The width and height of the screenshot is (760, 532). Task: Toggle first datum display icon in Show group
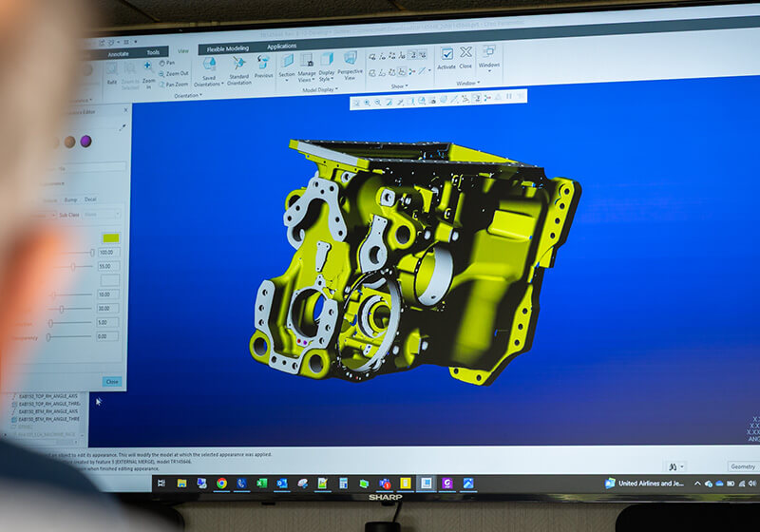(x=371, y=57)
